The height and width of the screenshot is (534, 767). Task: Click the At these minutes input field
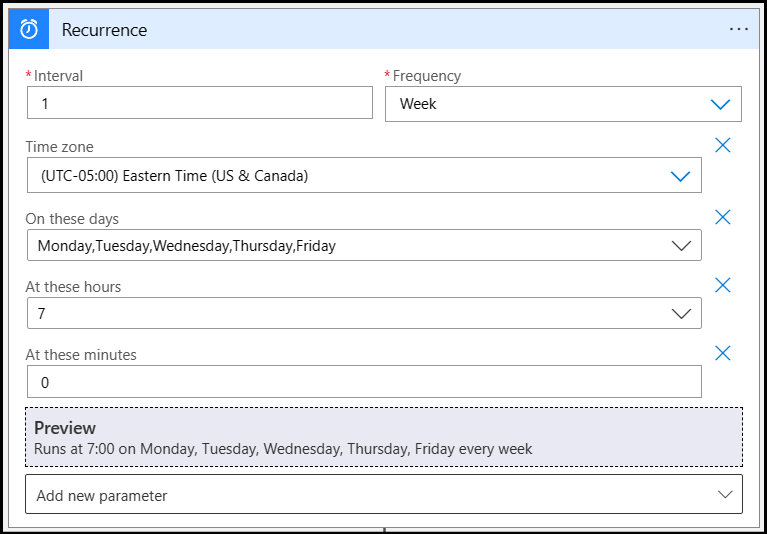[364, 381]
